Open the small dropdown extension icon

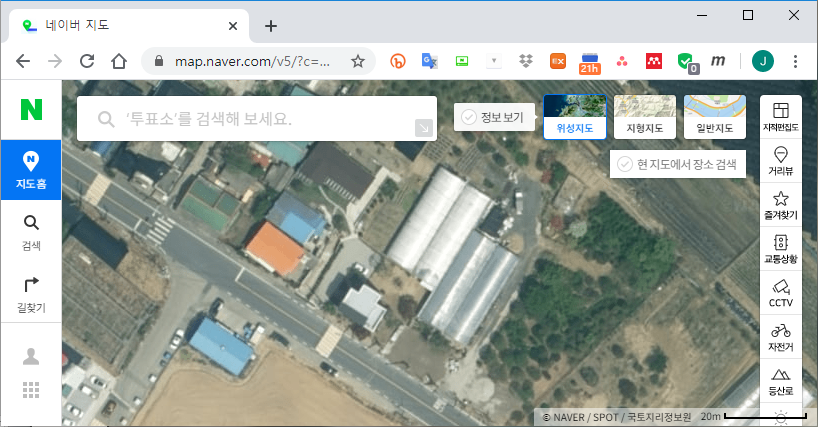tap(494, 62)
